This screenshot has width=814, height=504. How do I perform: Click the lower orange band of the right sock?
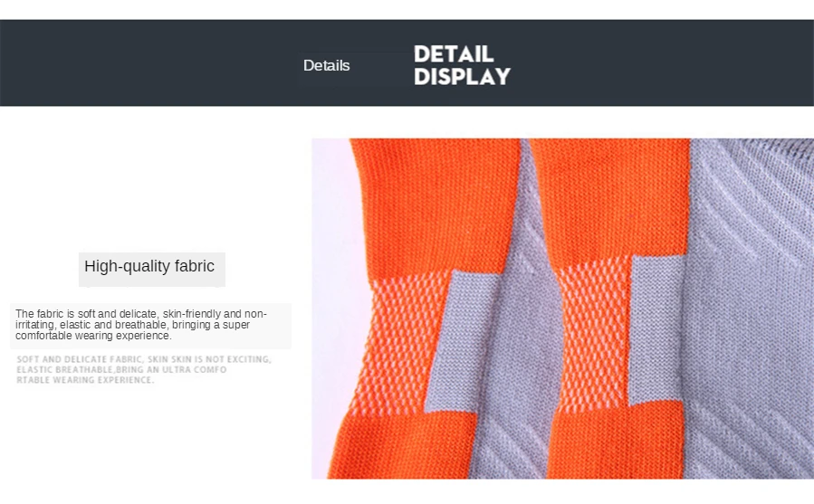(x=615, y=442)
